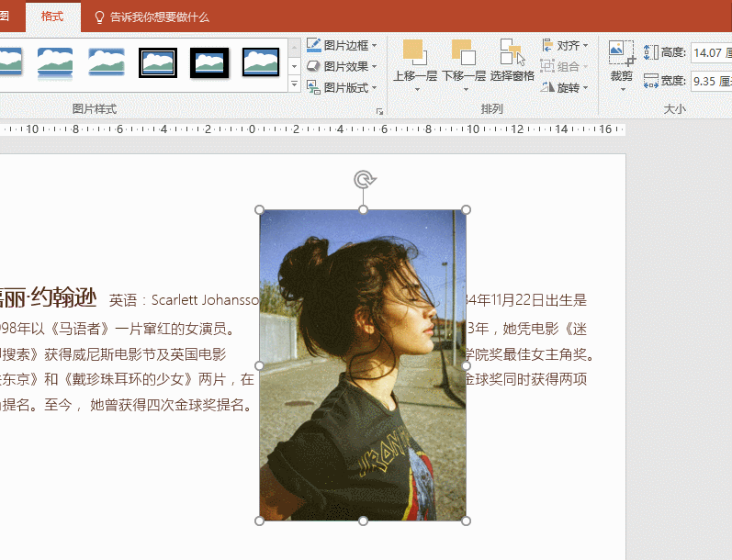Viewport: 732px width, 560px height.
Task: Apply the double frame black picture style
Action: tap(158, 62)
